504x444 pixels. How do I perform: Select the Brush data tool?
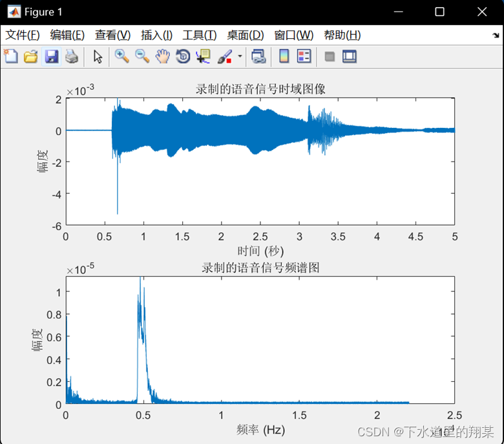point(225,57)
